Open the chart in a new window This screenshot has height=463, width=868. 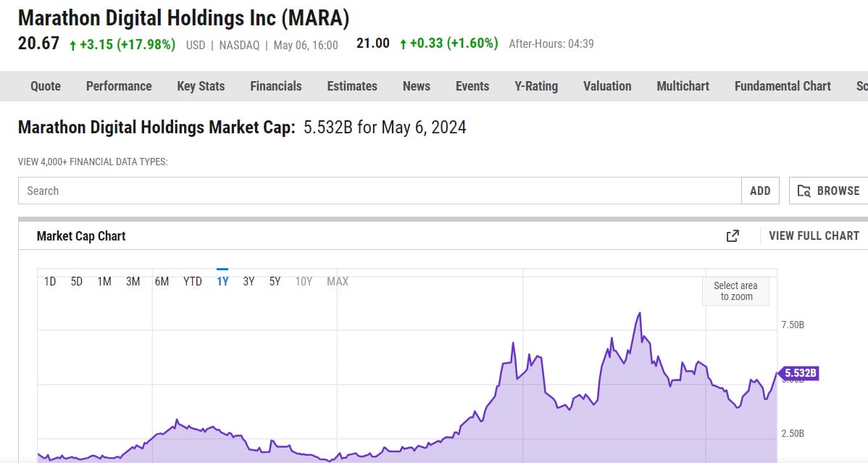click(x=733, y=235)
